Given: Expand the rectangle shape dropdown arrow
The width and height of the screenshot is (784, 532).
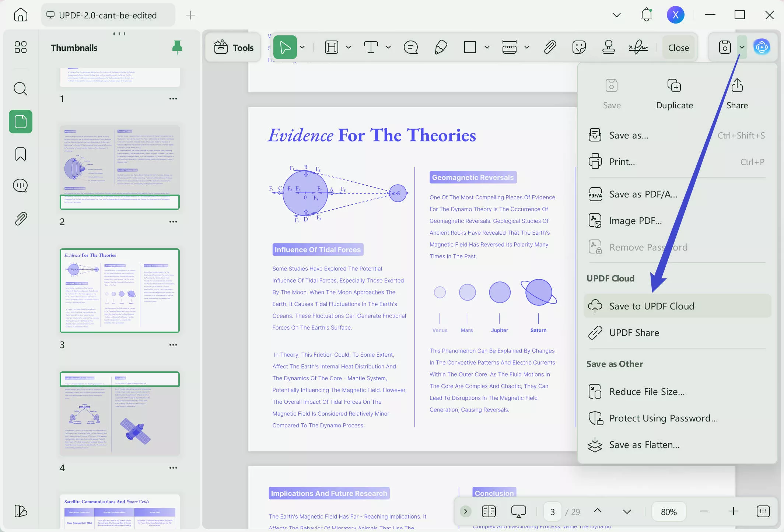Looking at the screenshot, I should pos(487,47).
